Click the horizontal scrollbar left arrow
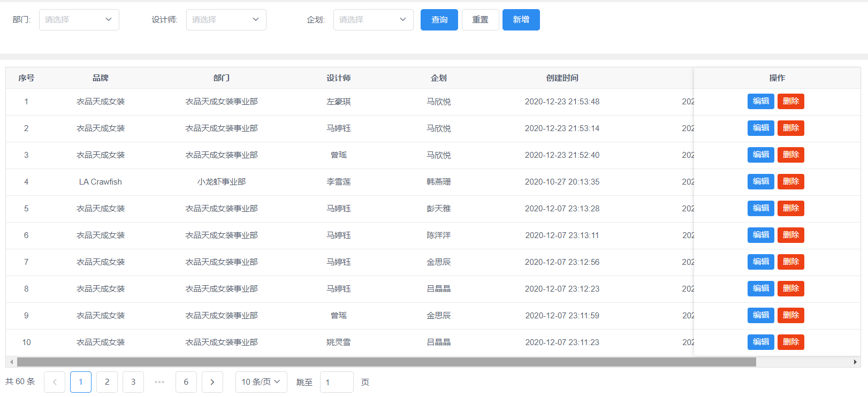The width and height of the screenshot is (868, 397). tap(11, 362)
